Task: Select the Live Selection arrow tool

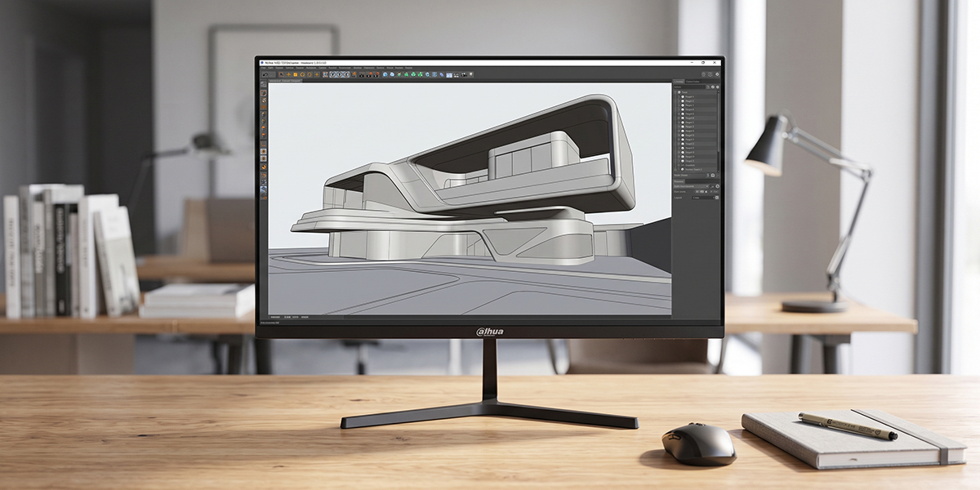Action: (281, 74)
